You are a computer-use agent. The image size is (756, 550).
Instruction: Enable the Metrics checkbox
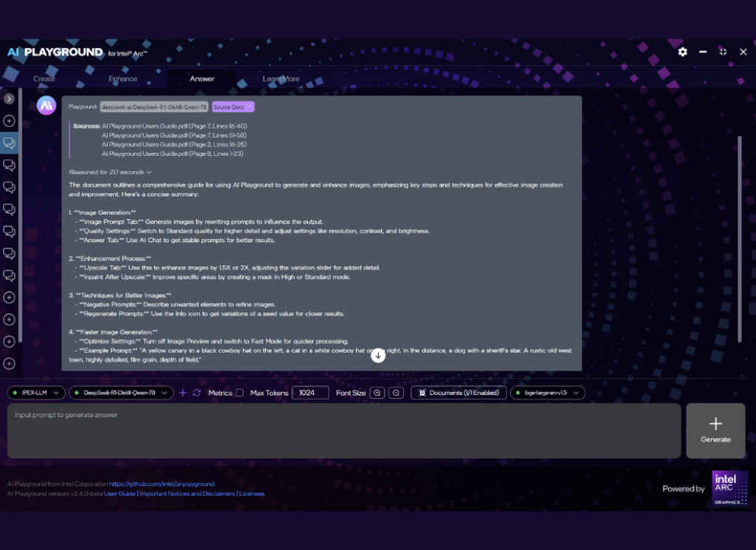[x=240, y=393]
